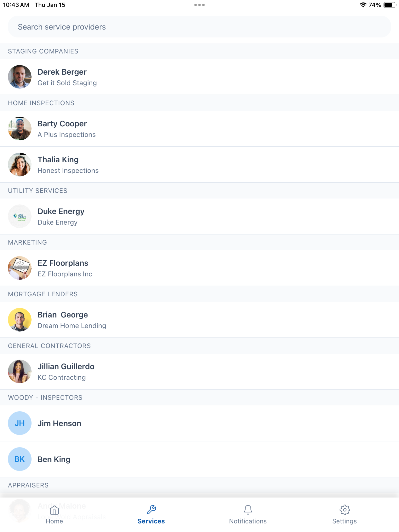This screenshot has width=399, height=532.
Task: Select the Services wrench icon
Action: click(x=151, y=510)
